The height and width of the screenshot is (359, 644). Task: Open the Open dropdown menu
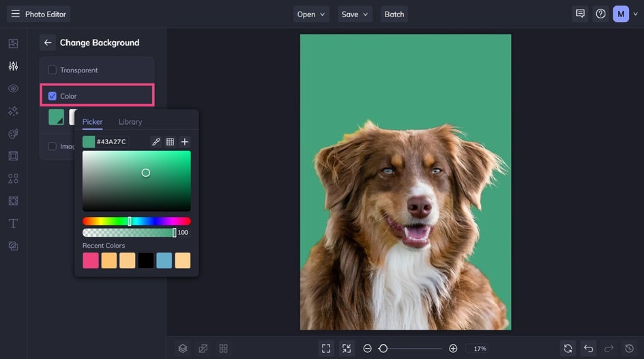pos(311,14)
